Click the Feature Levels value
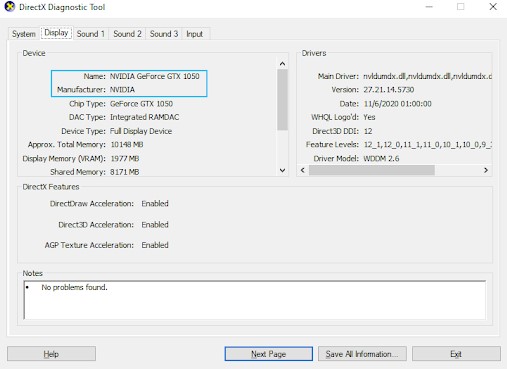Screen dimensions: 507x369 428,145
